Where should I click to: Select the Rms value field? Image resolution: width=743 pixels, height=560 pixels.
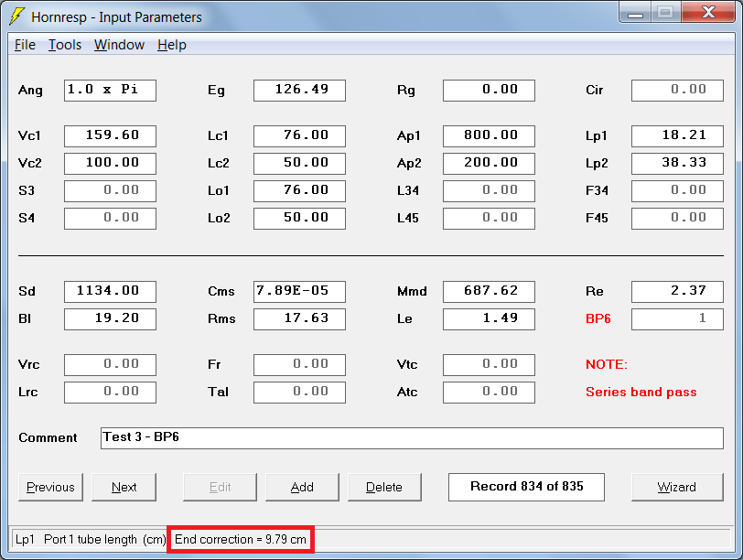click(299, 319)
